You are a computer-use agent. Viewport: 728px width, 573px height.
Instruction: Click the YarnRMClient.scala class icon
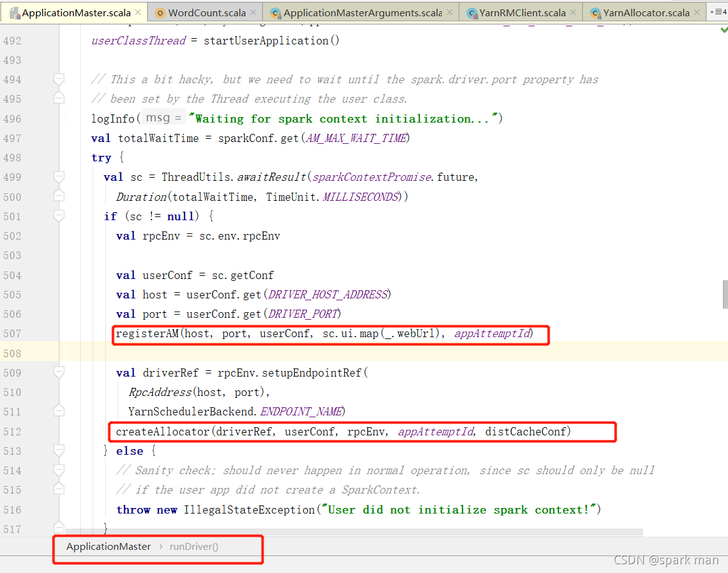472,14
